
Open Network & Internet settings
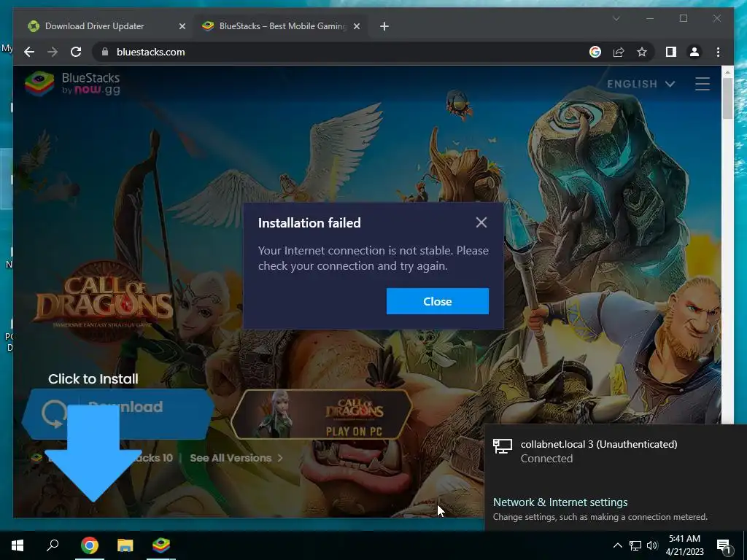(560, 502)
